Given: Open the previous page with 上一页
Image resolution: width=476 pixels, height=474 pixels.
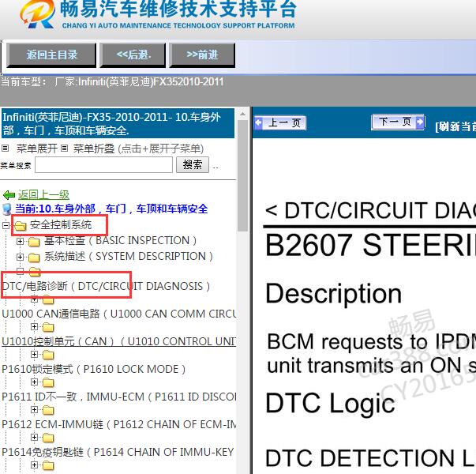Looking at the screenshot, I should [x=280, y=122].
